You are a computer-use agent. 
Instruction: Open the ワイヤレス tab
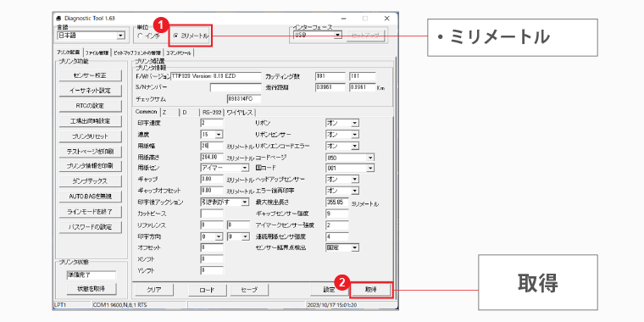click(x=241, y=112)
